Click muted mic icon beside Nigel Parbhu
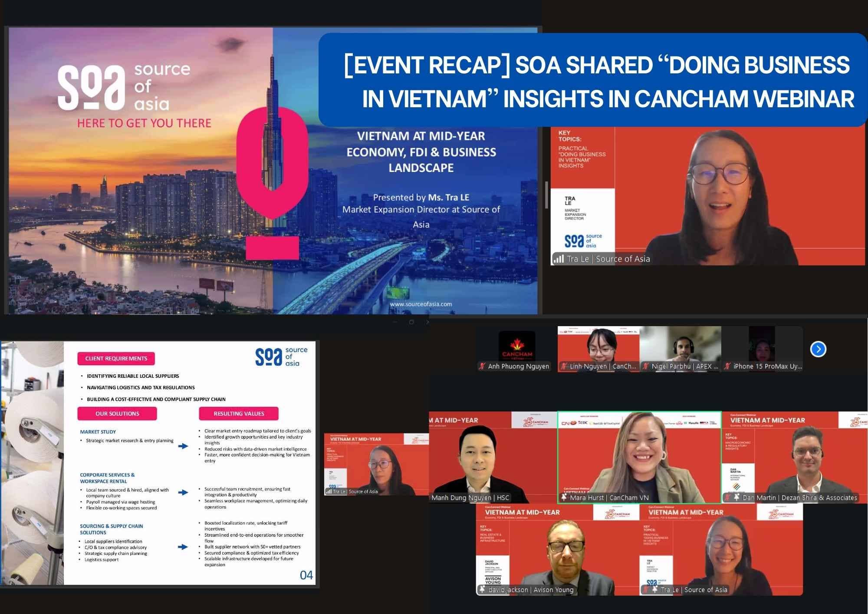The height and width of the screenshot is (614, 868). point(645,366)
